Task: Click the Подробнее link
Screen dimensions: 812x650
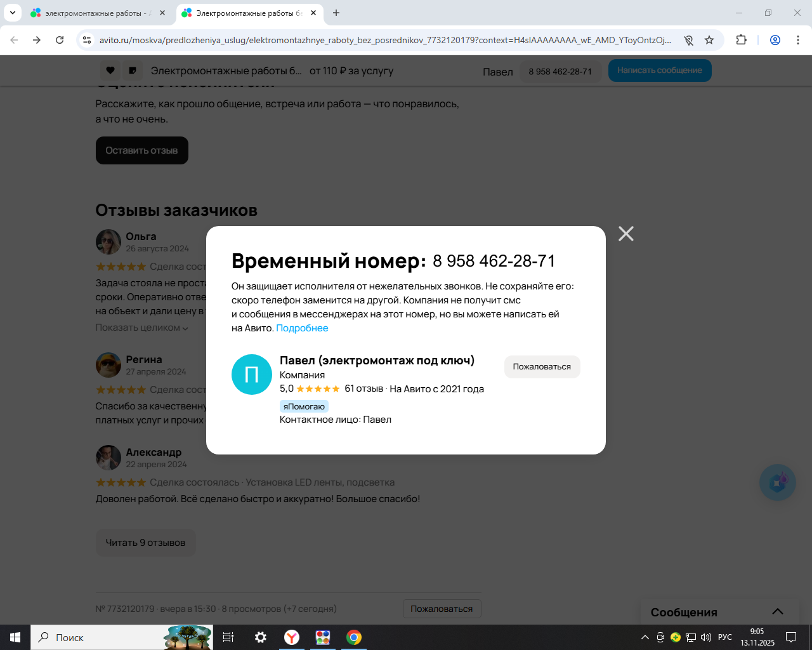Action: point(302,328)
